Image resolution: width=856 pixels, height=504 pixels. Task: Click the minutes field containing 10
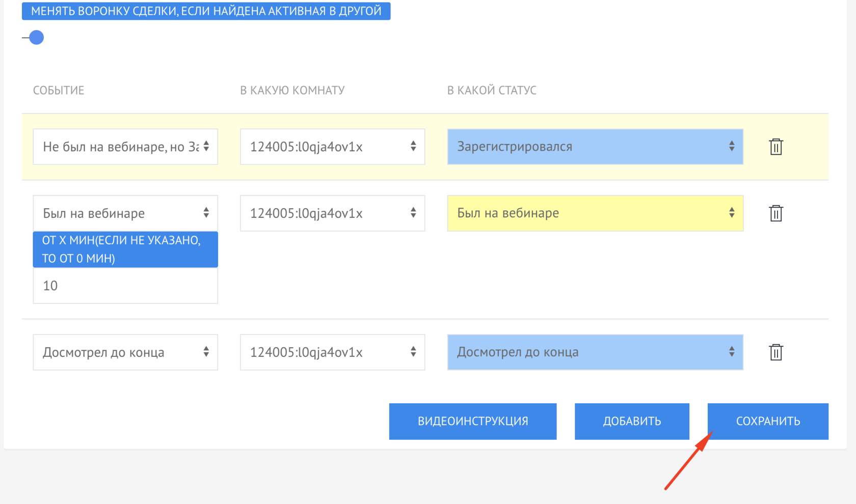point(125,286)
